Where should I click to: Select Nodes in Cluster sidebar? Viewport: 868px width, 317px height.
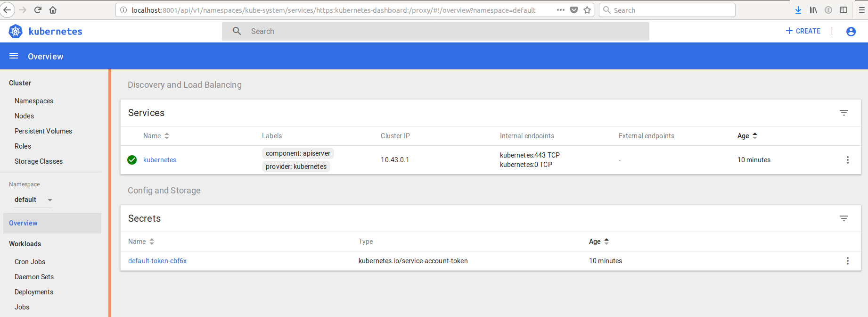tap(24, 116)
